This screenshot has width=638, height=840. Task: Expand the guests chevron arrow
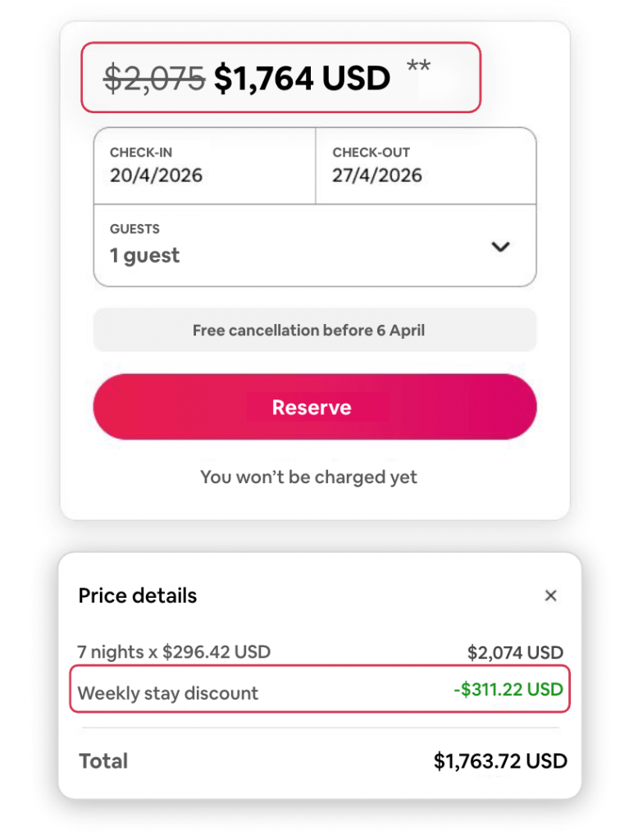pos(500,247)
